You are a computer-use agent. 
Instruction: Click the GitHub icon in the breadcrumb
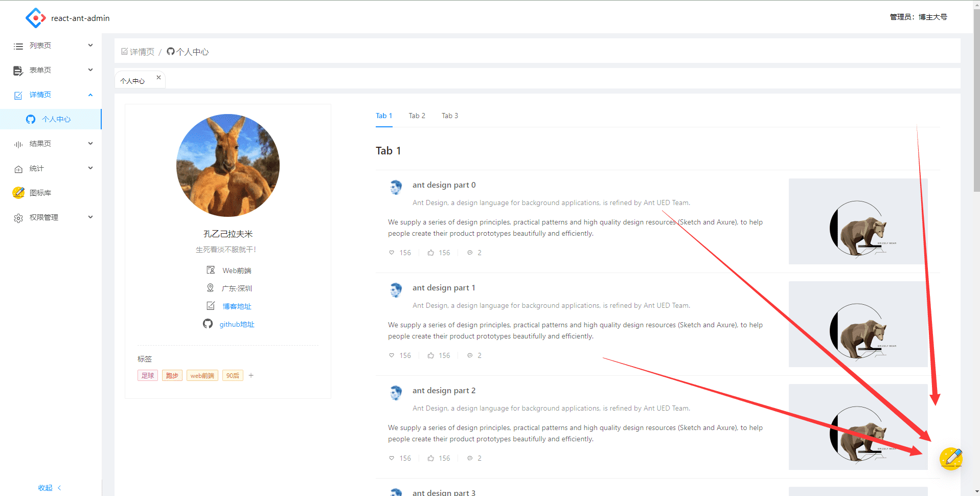click(171, 51)
